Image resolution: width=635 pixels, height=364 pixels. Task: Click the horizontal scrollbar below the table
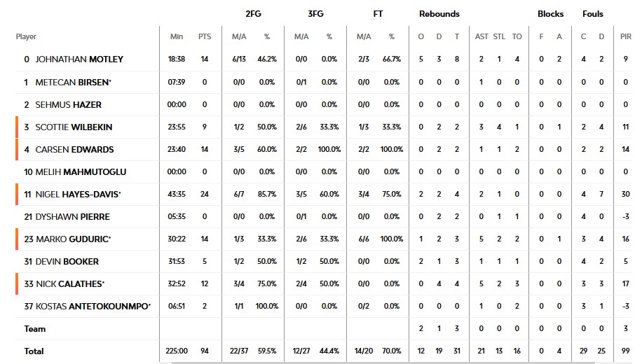[x=392, y=362]
